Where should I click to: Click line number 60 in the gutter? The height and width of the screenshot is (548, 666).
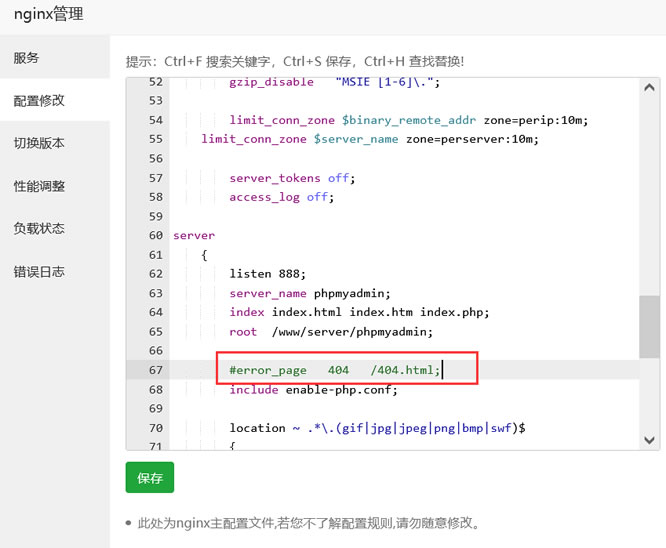[155, 236]
